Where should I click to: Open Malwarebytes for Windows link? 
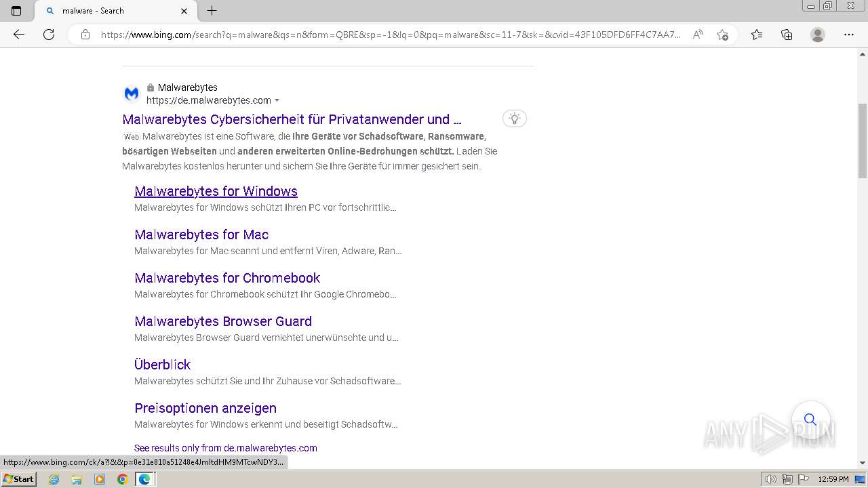pyautogui.click(x=216, y=191)
